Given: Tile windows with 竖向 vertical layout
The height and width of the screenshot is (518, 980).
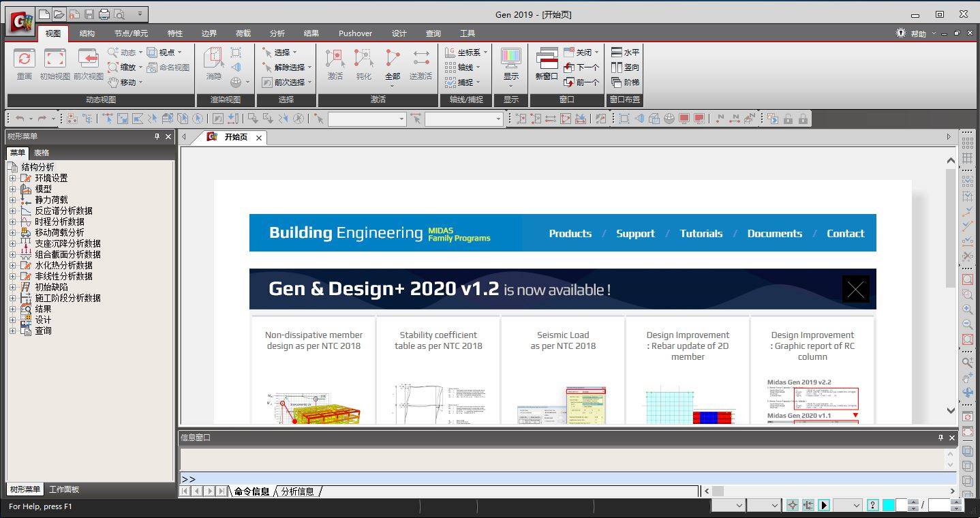Looking at the screenshot, I should pos(625,67).
